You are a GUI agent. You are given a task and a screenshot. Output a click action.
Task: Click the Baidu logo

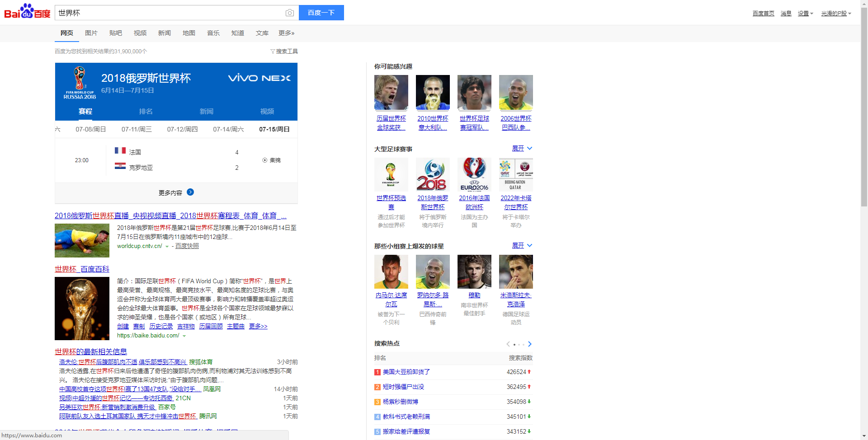(27, 12)
